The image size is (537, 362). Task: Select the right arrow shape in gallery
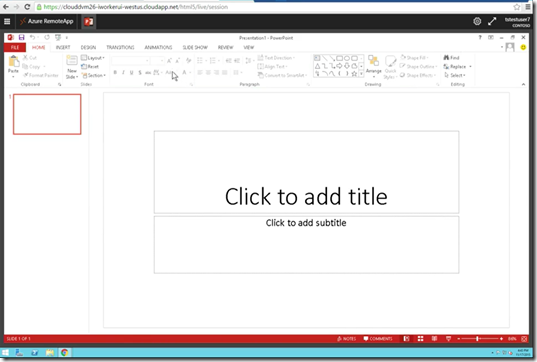pyautogui.click(x=339, y=66)
